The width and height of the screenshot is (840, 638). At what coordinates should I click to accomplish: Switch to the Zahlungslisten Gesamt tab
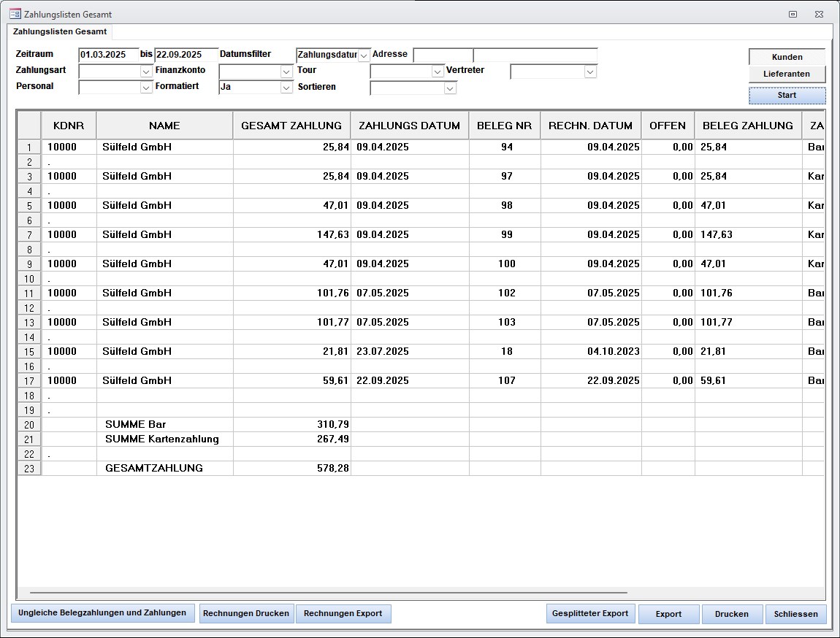point(60,31)
